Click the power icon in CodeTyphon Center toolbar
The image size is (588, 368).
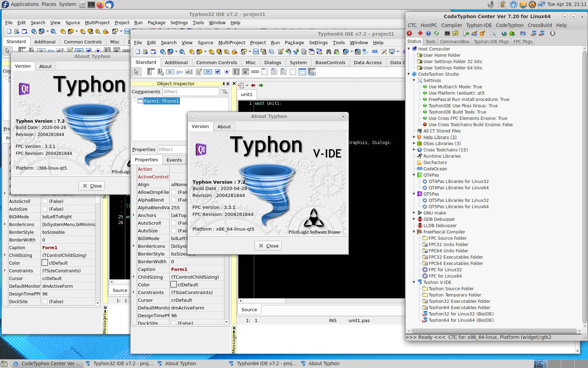click(x=553, y=33)
